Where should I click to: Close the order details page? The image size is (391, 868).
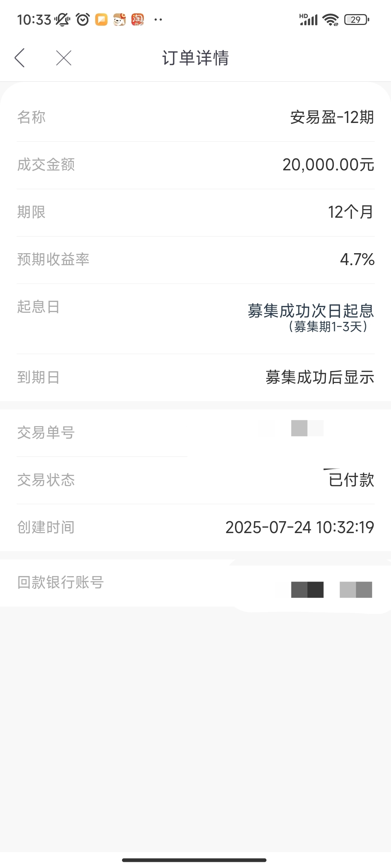pyautogui.click(x=64, y=58)
